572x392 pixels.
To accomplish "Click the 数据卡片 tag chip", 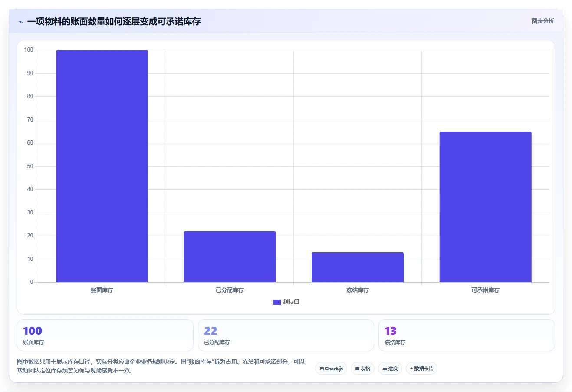I will pyautogui.click(x=421, y=369).
